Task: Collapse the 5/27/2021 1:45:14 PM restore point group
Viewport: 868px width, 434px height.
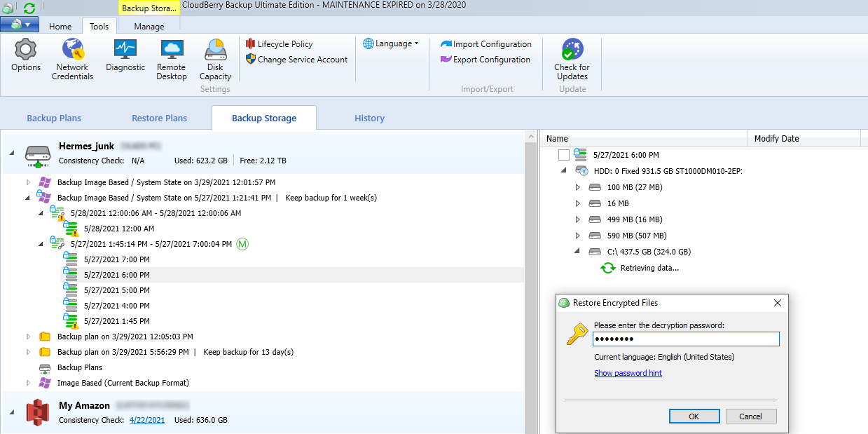Action: (41, 244)
